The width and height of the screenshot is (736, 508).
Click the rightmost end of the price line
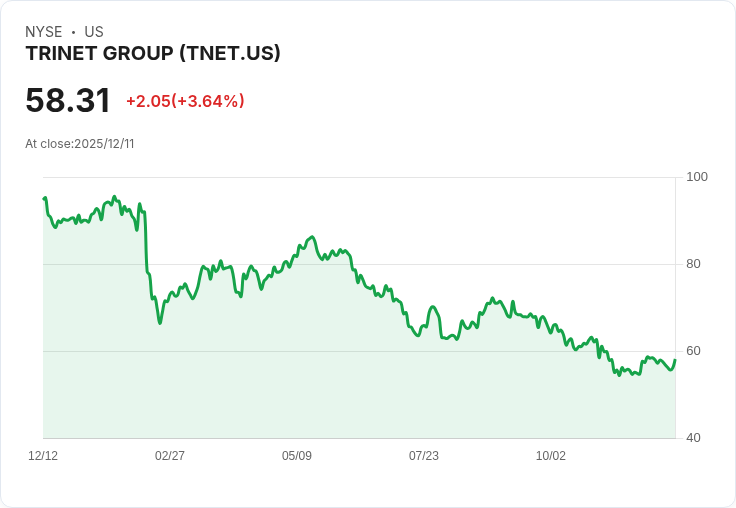[x=675, y=360]
